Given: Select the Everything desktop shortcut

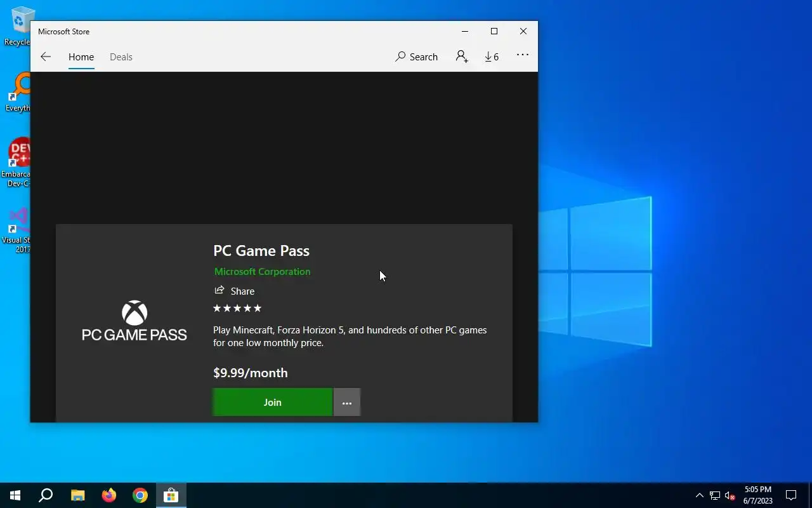Looking at the screenshot, I should [18, 92].
